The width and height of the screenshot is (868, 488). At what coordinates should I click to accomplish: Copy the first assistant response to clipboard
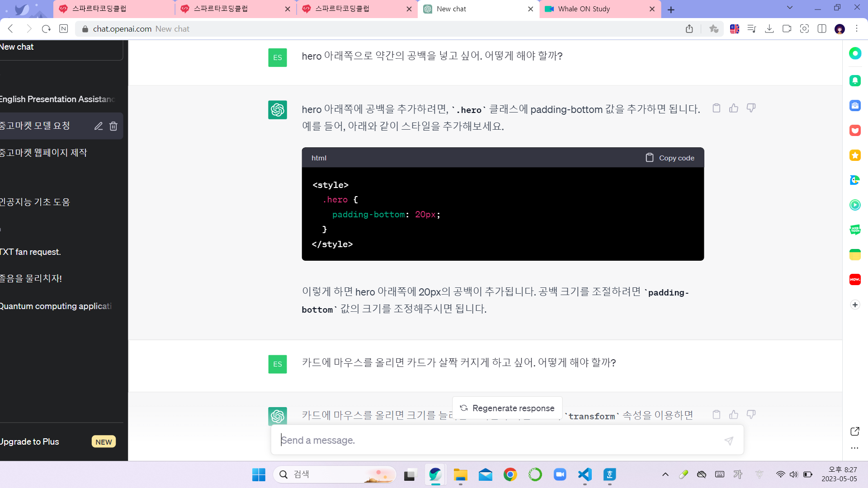pyautogui.click(x=717, y=108)
